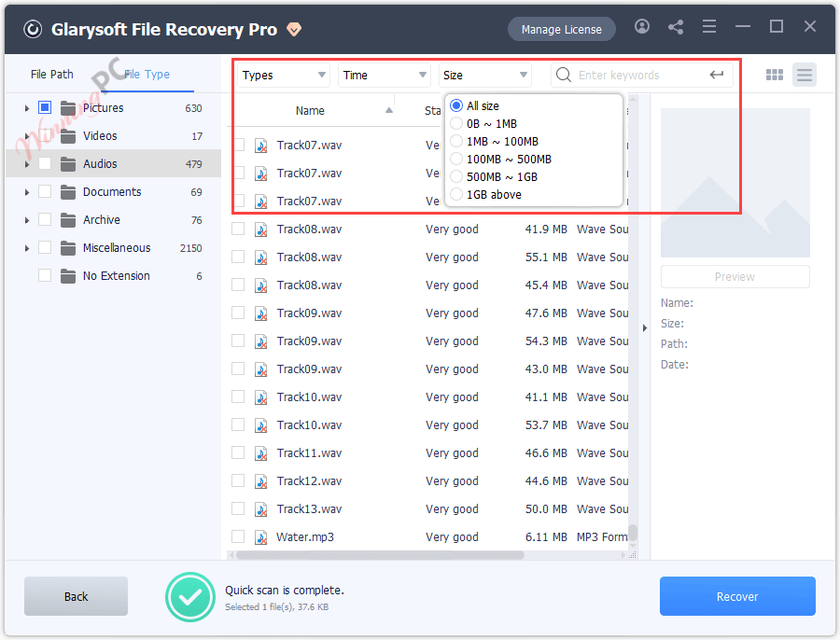Expand the Audios tree node
The width and height of the screenshot is (840, 640).
[27, 164]
